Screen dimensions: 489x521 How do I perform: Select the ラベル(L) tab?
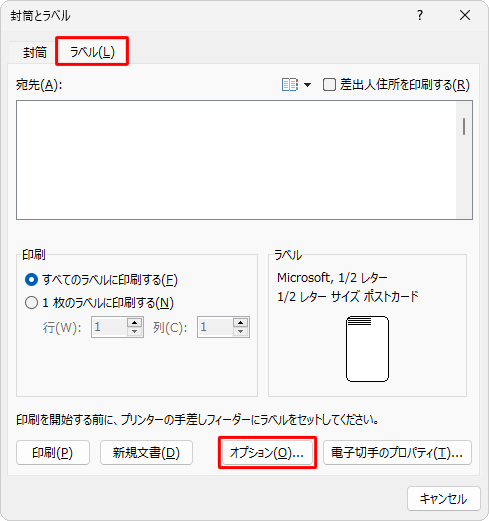click(x=92, y=52)
